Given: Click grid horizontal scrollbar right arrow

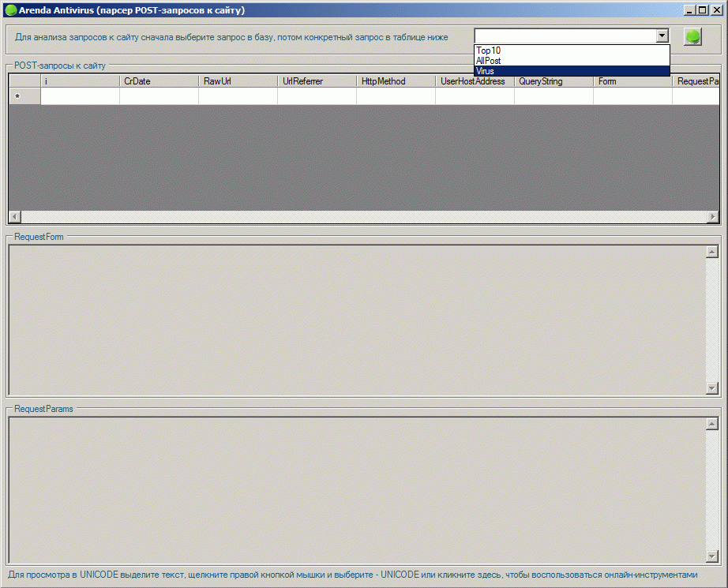Looking at the screenshot, I should pyautogui.click(x=713, y=217).
